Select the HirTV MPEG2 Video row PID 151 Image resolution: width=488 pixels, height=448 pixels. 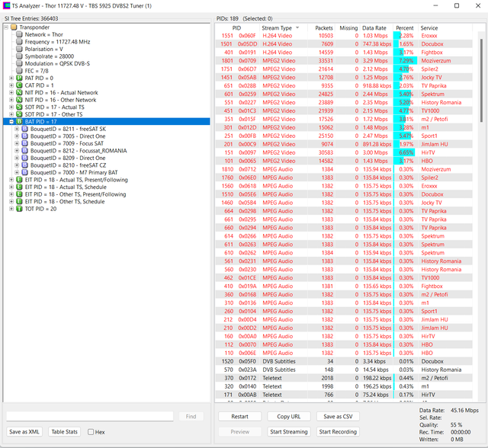pyautogui.click(x=344, y=152)
